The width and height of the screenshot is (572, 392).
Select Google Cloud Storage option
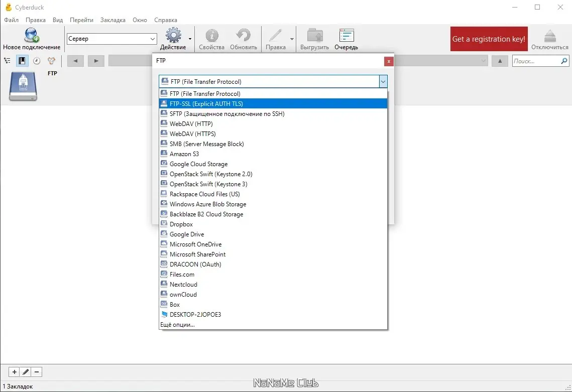click(273, 164)
